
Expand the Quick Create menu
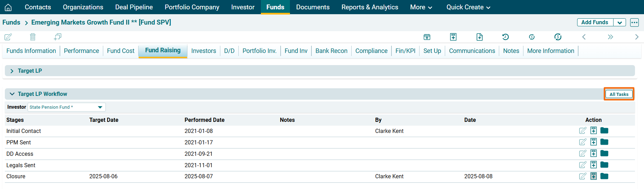click(468, 7)
